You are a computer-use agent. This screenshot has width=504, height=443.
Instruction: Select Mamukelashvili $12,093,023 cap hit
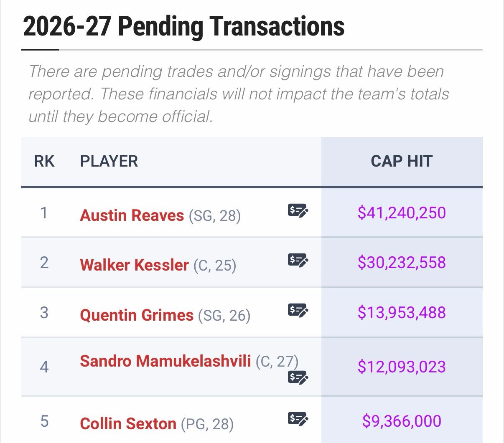[x=402, y=367]
